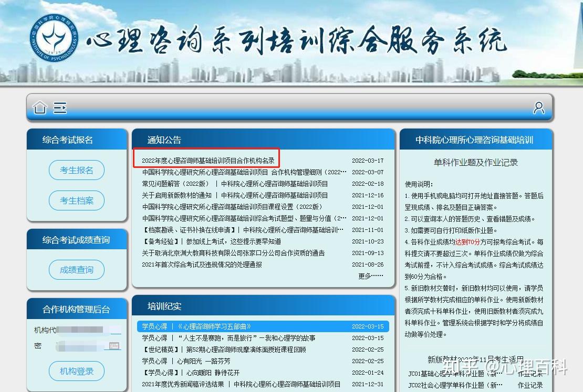Open the menu list icon beside home
This screenshot has width=583, height=392.
point(60,108)
